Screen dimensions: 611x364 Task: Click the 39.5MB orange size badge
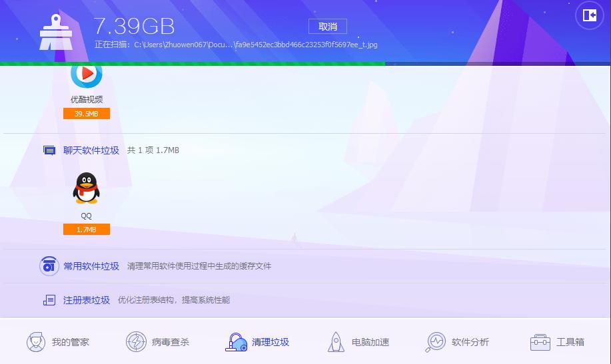[x=87, y=114]
